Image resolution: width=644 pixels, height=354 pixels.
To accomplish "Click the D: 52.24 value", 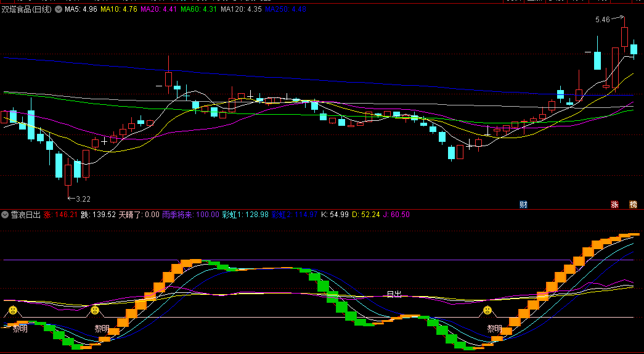I will (x=366, y=215).
